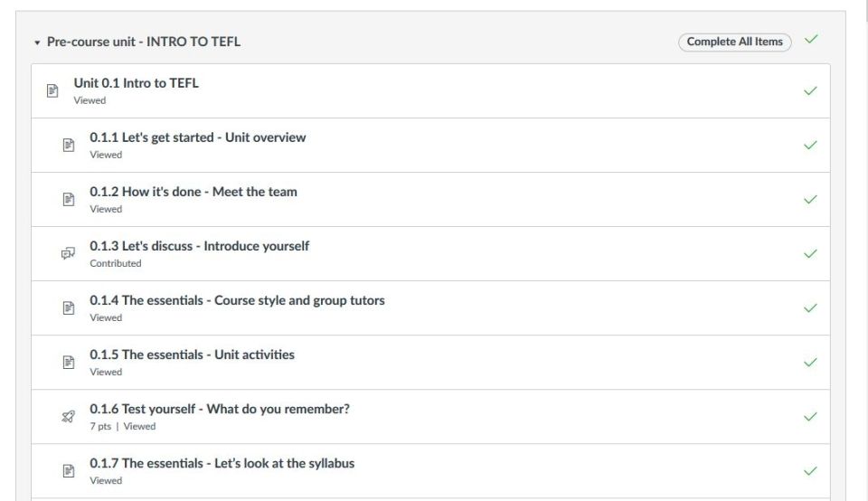
Task: Click the green checkmark on Unit 0.1 Intro to TEFL row
Action: (810, 90)
